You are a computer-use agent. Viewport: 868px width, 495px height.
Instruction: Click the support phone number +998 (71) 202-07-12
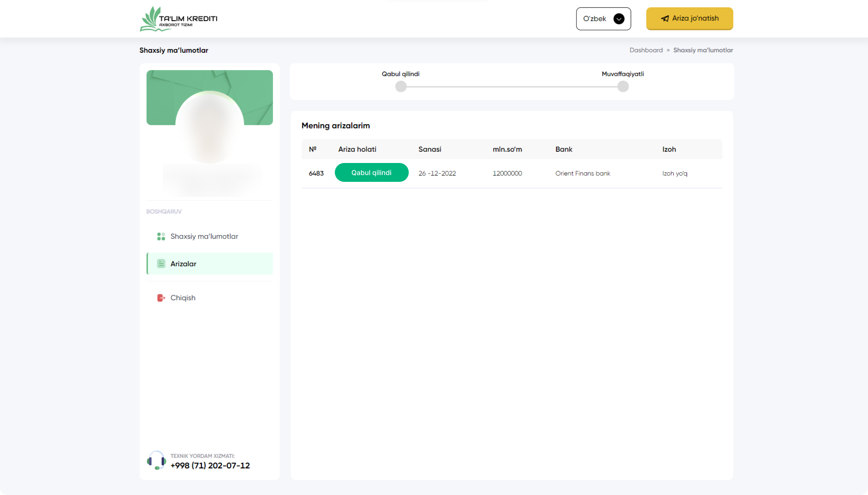pos(210,466)
